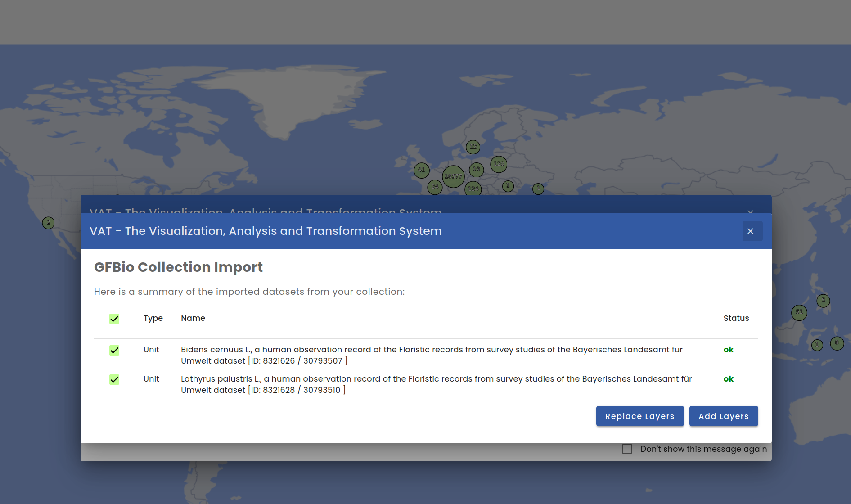The width and height of the screenshot is (851, 504).
Task: Click the map cluster marker labeled 5
Action: [823, 301]
